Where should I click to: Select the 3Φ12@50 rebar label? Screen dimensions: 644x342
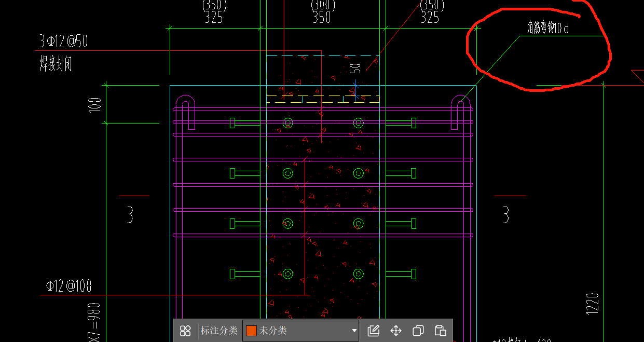point(63,42)
